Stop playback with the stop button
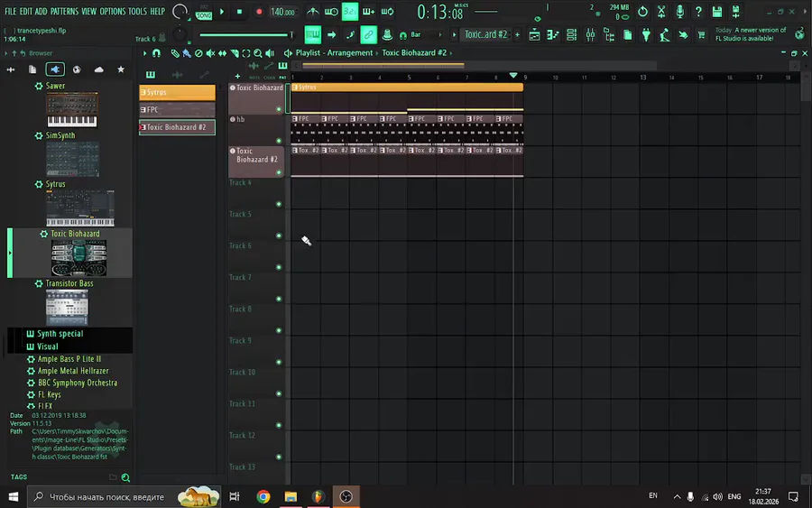Screen dimensions: 812x508 239,12
